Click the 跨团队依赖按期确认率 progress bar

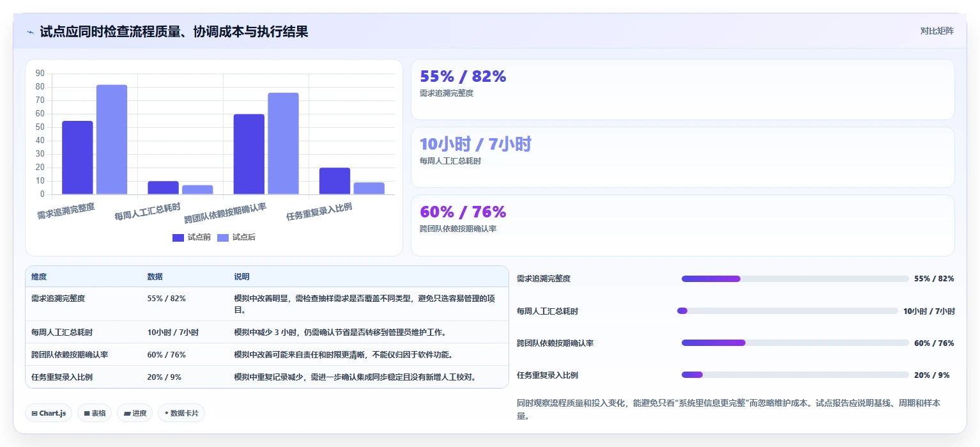coord(795,343)
